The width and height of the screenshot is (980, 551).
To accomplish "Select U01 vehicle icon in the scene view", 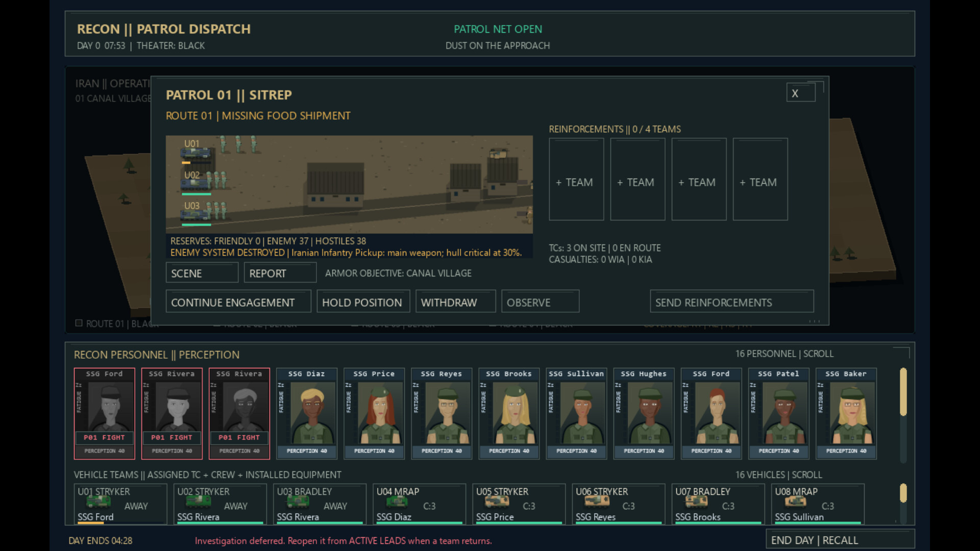I will 196,153.
